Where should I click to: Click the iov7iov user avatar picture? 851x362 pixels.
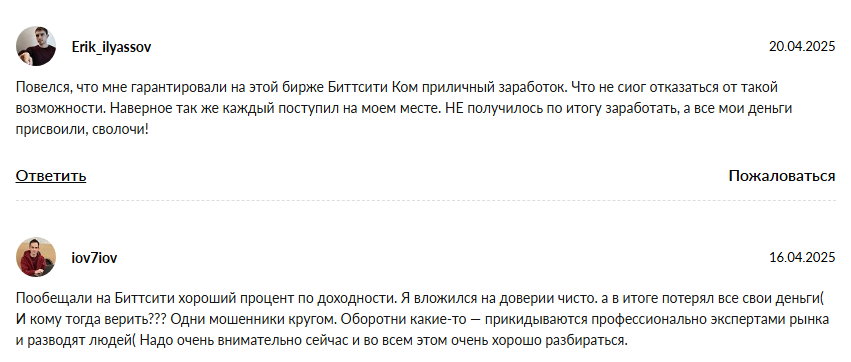click(x=36, y=257)
